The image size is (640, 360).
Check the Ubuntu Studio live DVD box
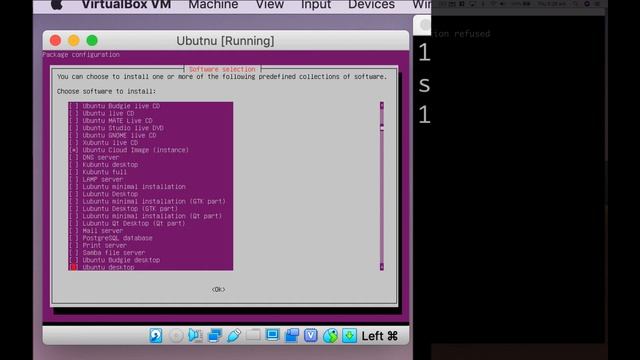74,128
